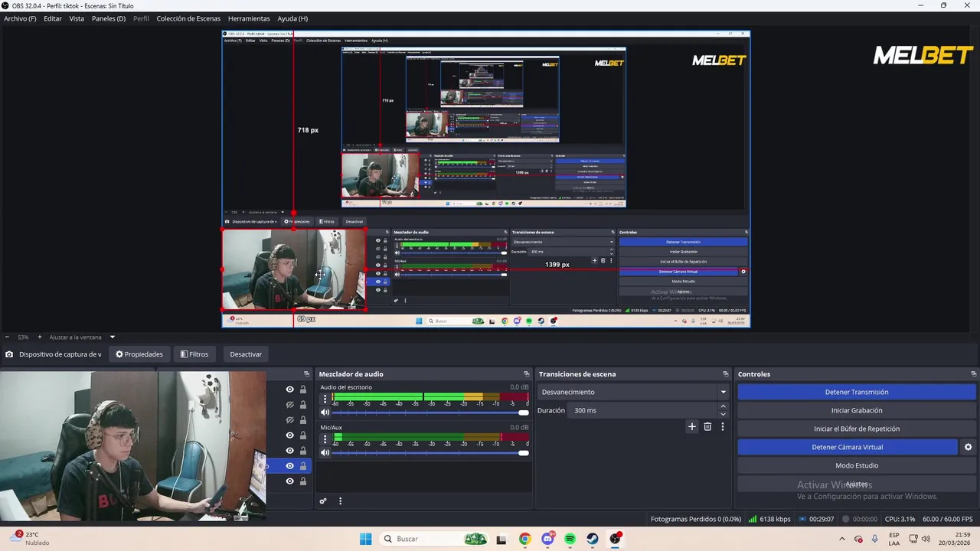This screenshot has width=980, height=551.
Task: Unlock the highlighted source's padlock
Action: 303,466
